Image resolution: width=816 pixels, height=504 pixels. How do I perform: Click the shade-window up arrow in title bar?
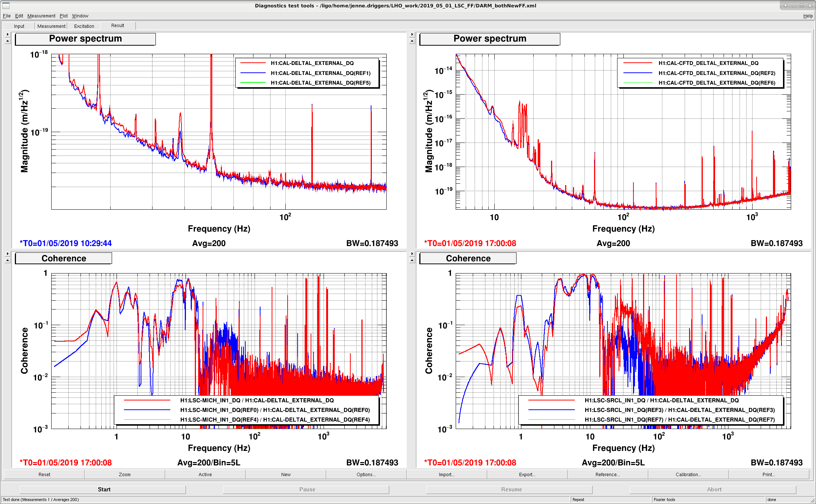pos(785,6)
